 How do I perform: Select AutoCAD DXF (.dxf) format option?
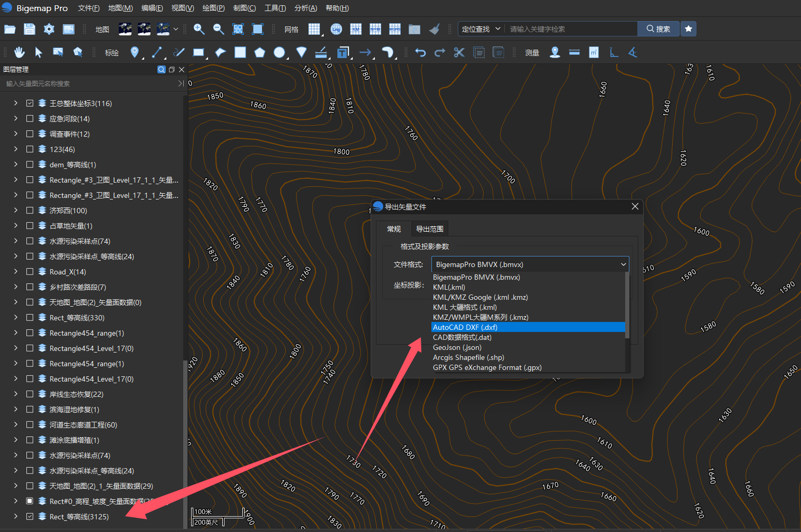coord(528,327)
